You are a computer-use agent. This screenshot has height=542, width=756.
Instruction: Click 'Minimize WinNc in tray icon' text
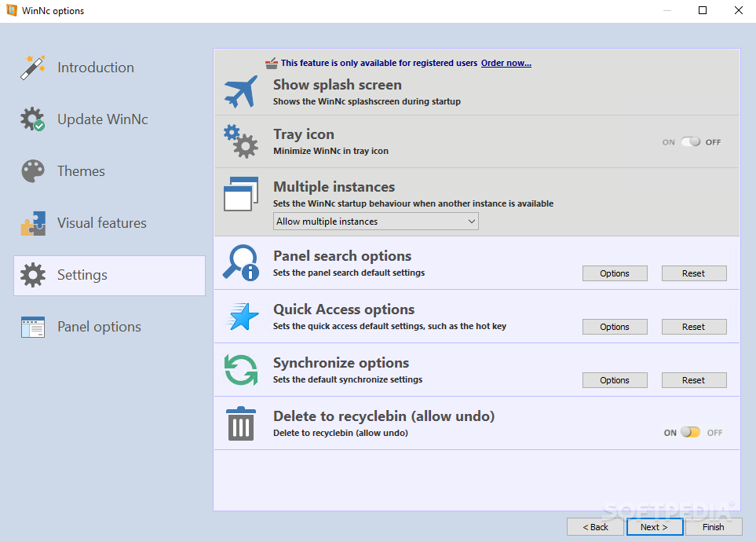pyautogui.click(x=331, y=151)
